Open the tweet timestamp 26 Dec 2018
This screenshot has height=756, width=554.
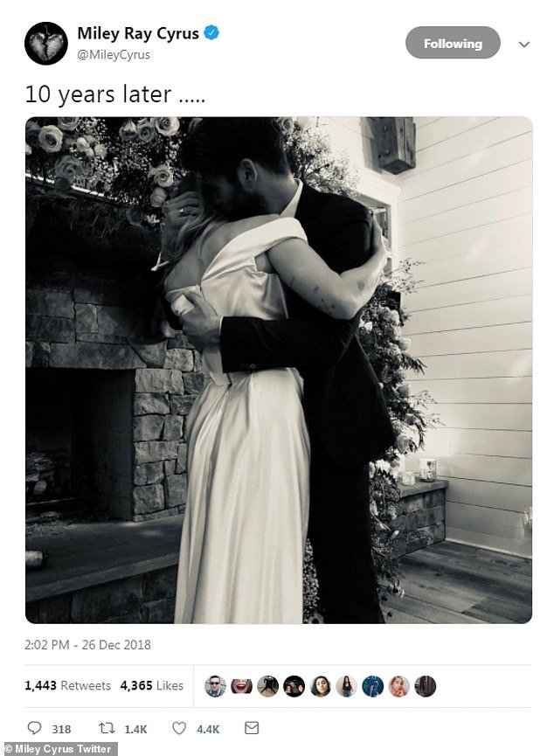(x=88, y=645)
